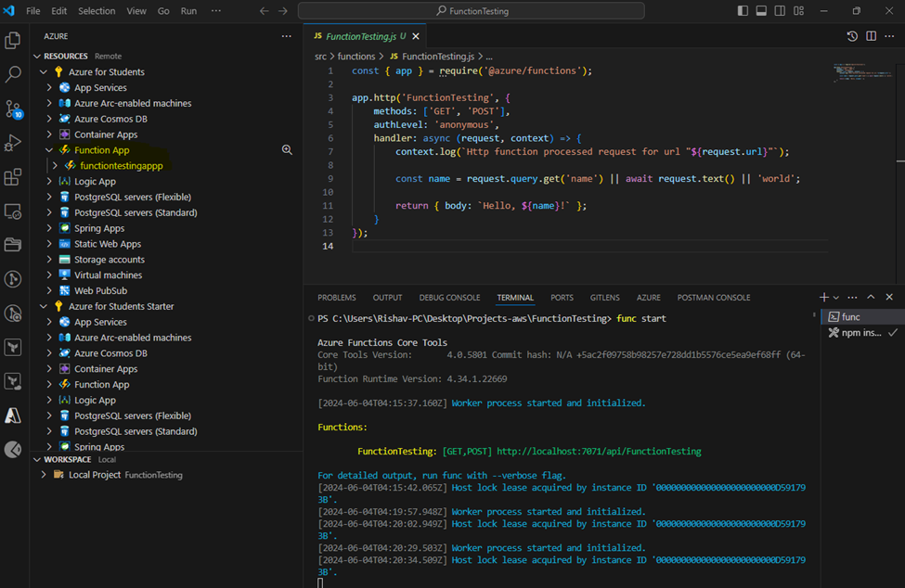Screen dimensions: 905x588
Task: Select the Azure Cosmos DB row under Students Starter
Action: (x=166, y=353)
